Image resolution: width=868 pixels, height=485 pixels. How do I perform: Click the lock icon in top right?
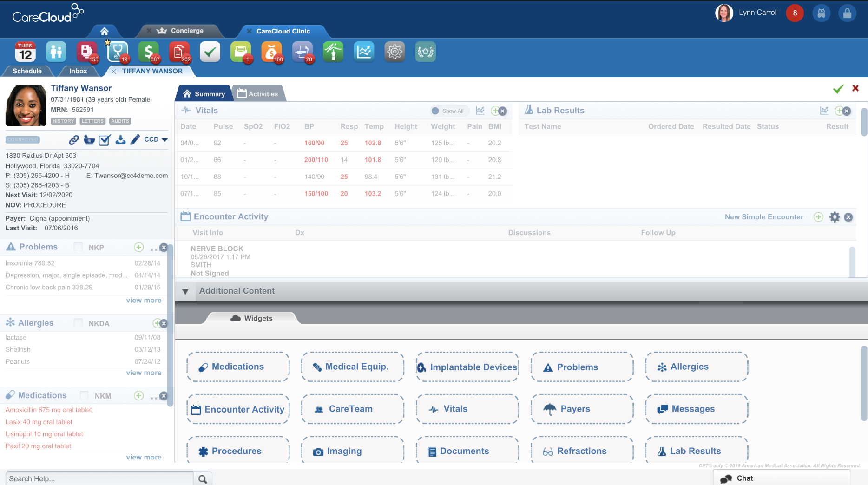coord(847,13)
